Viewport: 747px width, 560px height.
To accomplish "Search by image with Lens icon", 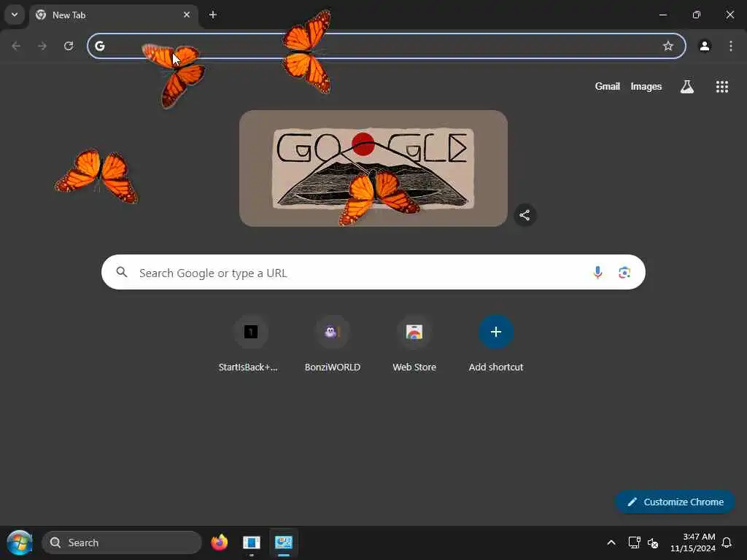I will [x=624, y=273].
